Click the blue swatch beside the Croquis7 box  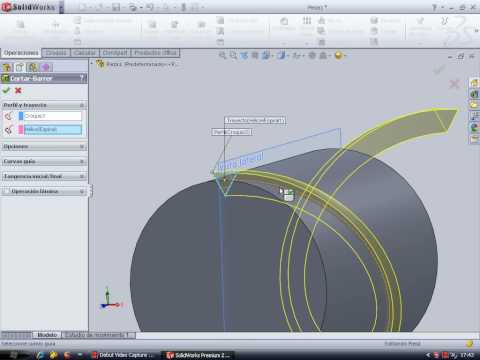pyautogui.click(x=21, y=116)
